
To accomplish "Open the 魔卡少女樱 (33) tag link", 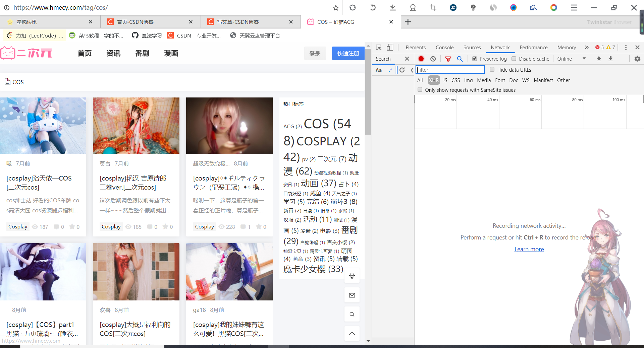I will 313,269.
